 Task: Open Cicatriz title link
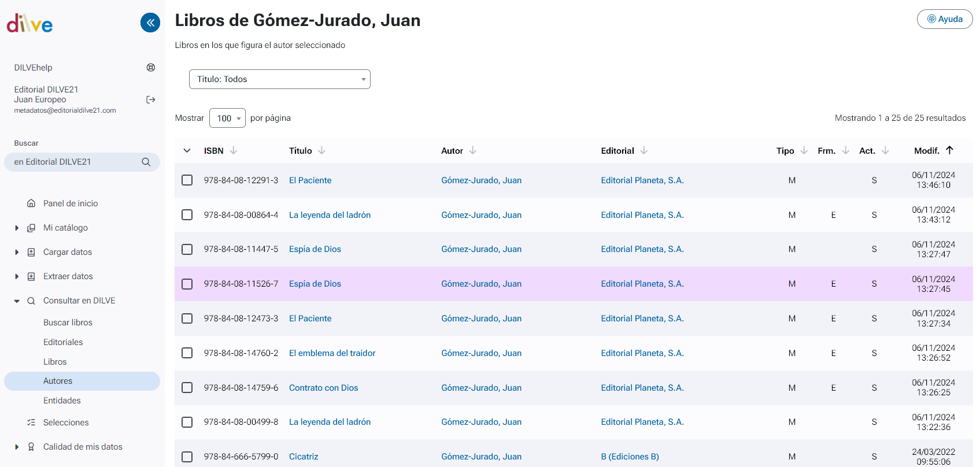[x=304, y=457]
